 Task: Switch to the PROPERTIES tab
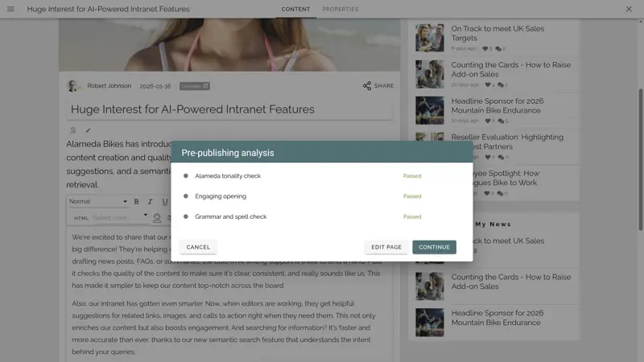(341, 9)
